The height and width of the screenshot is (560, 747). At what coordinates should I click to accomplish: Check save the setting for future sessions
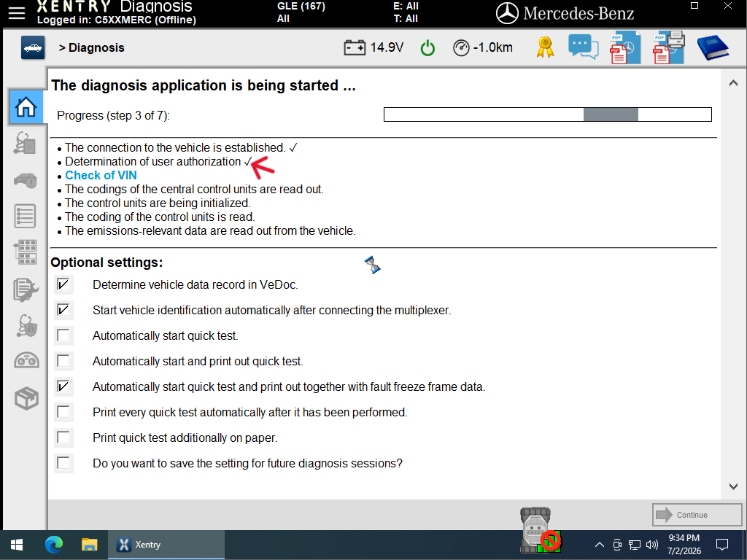click(63, 463)
